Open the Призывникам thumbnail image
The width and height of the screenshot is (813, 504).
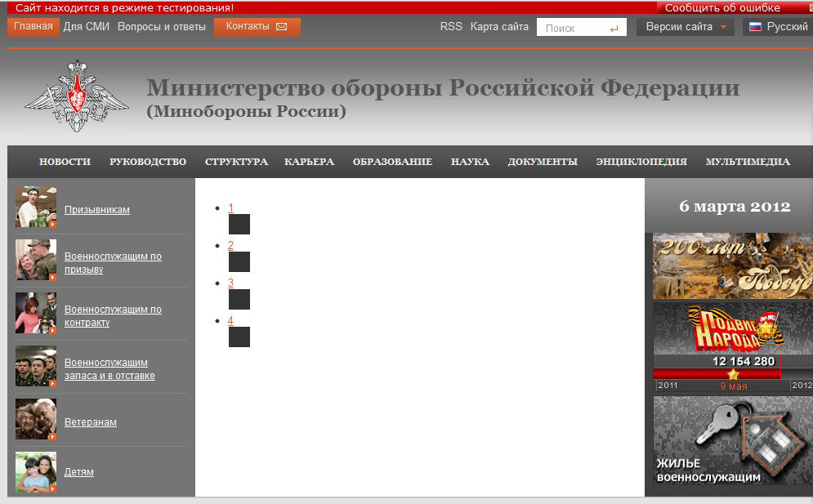tap(36, 207)
